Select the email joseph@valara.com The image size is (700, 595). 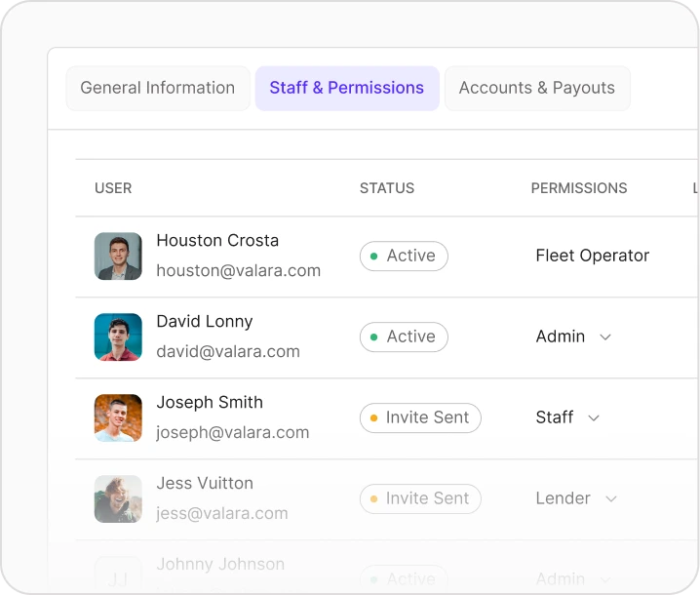(233, 433)
